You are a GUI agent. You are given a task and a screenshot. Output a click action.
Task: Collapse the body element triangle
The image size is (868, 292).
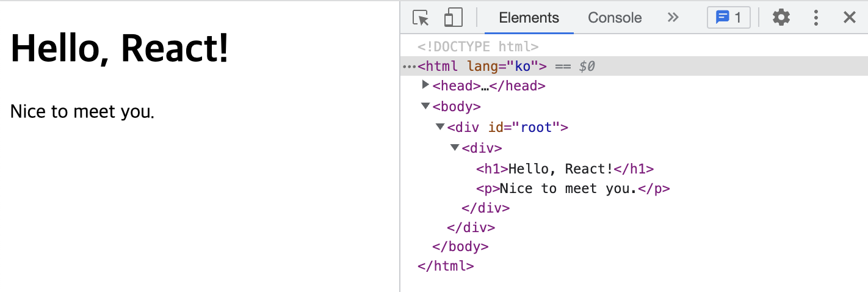coord(425,106)
